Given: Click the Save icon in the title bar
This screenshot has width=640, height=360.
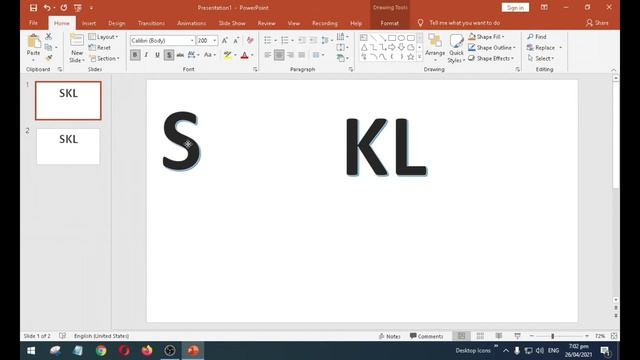Looking at the screenshot, I should [x=33, y=8].
